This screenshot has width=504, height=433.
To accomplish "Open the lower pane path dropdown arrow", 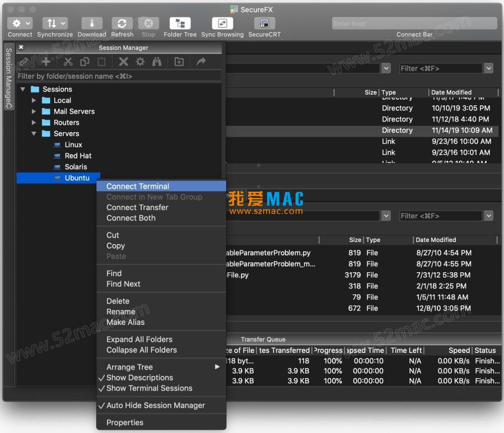I will pos(386,216).
